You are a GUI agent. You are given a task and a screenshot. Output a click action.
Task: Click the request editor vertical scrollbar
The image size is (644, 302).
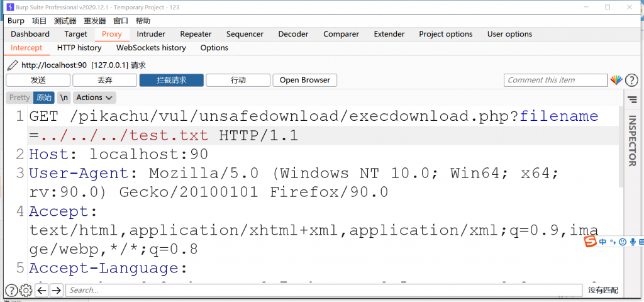tap(620, 146)
